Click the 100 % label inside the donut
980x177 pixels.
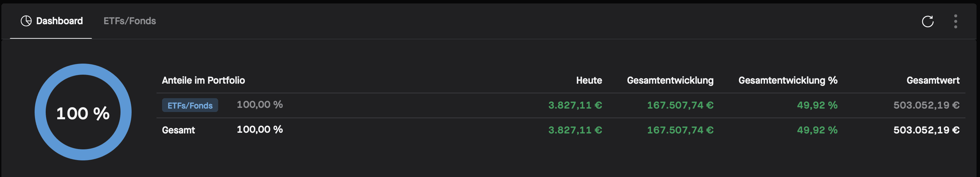[x=83, y=113]
